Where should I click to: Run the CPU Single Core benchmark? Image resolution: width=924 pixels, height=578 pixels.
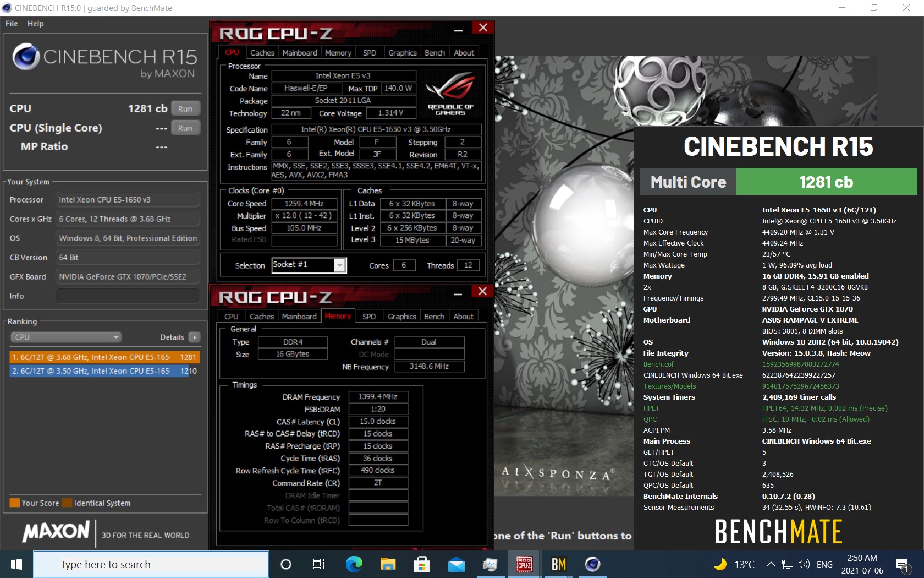(185, 128)
